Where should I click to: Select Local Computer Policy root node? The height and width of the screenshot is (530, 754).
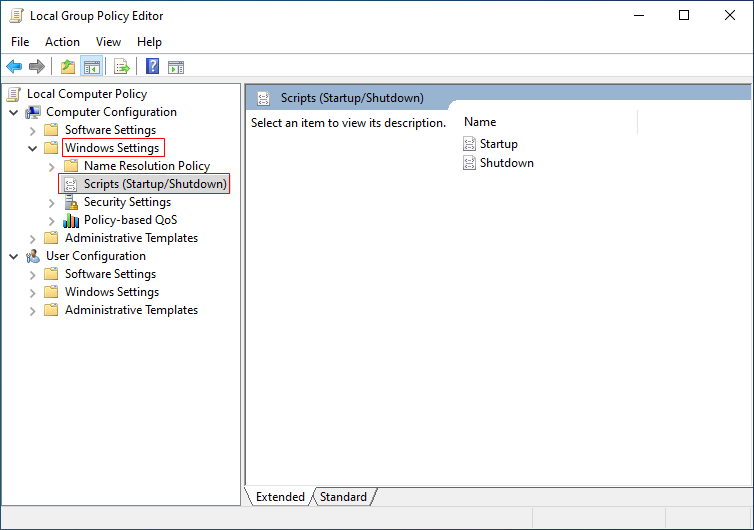(87, 94)
